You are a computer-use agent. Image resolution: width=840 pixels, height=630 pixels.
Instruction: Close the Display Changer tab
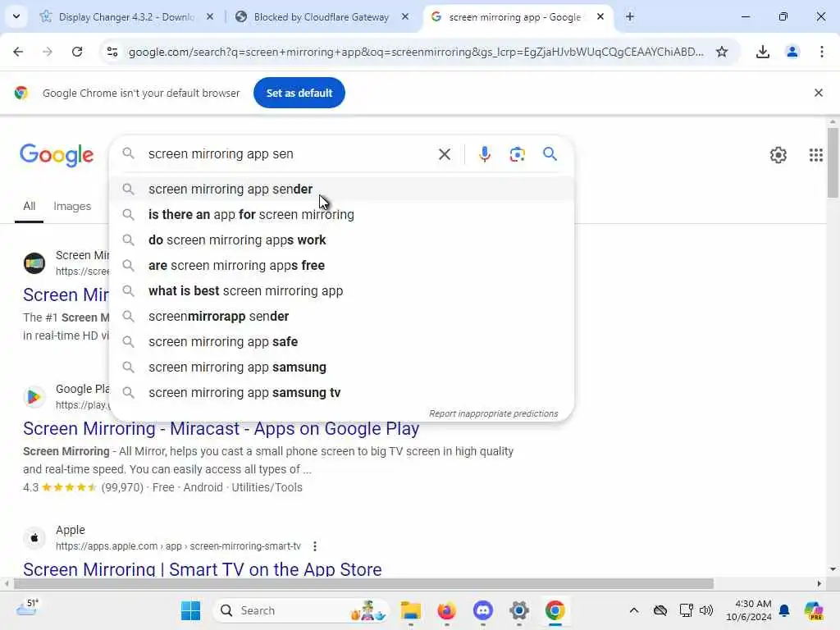[210, 17]
